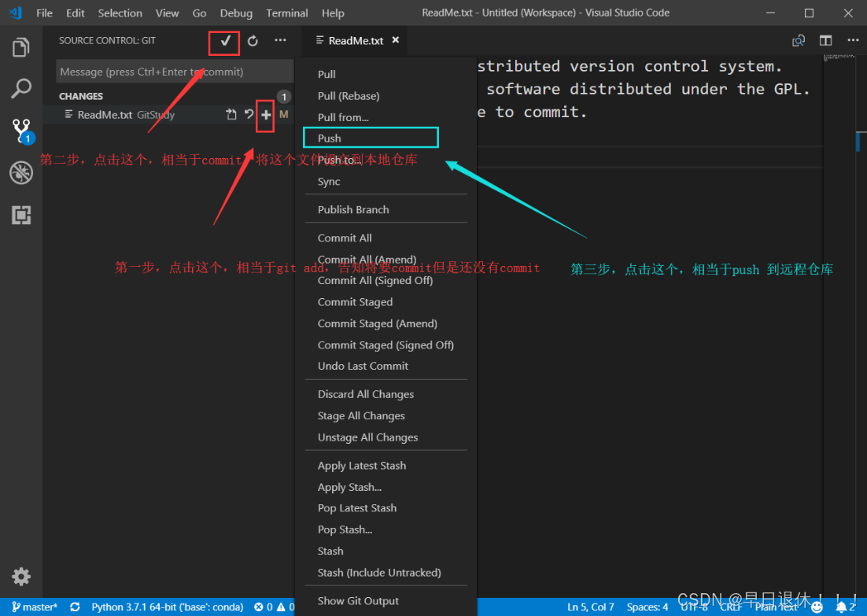Click the Commit checkmark icon

pyautogui.click(x=225, y=41)
